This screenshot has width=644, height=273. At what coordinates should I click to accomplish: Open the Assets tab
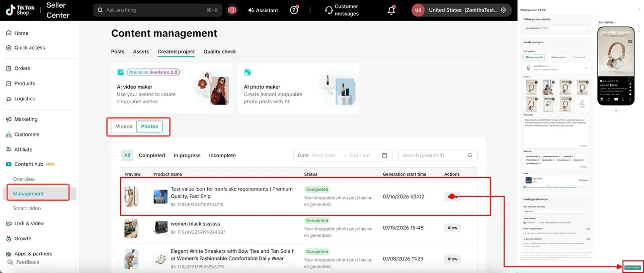click(x=141, y=51)
